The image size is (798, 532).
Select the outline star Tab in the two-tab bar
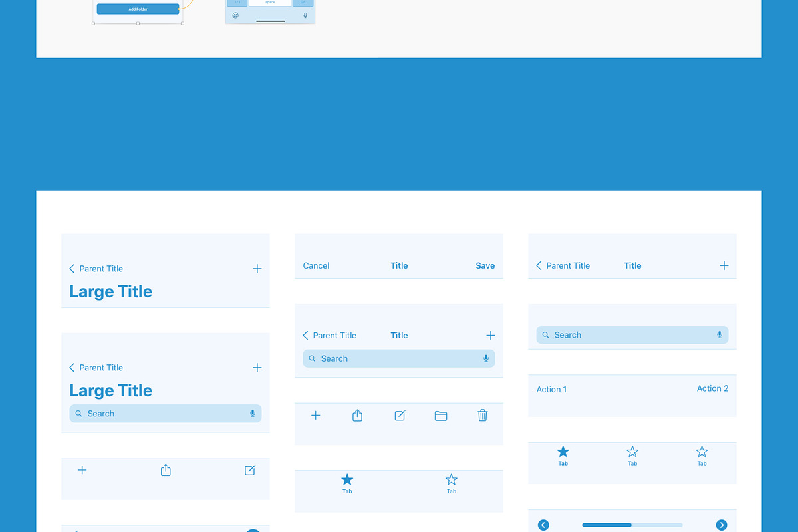(x=452, y=483)
